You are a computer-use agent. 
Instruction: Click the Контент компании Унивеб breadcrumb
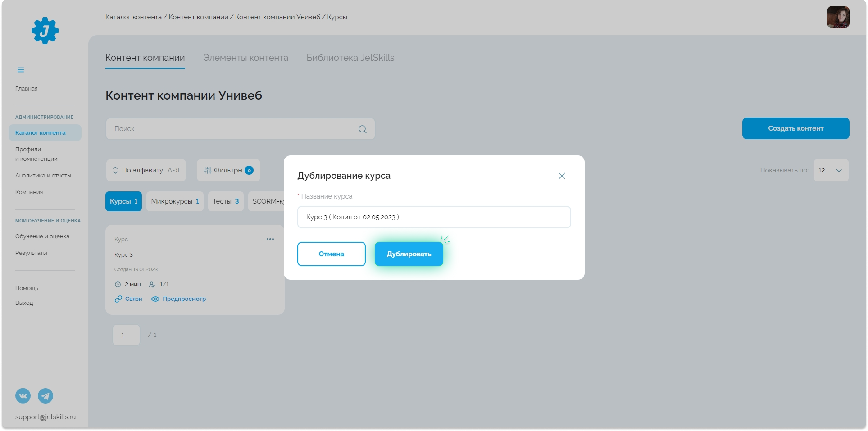point(277,17)
